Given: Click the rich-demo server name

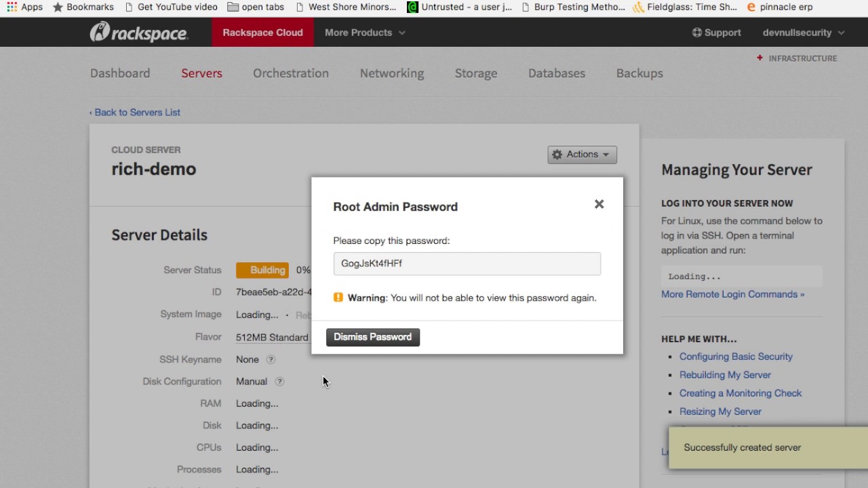Looking at the screenshot, I should click(154, 169).
